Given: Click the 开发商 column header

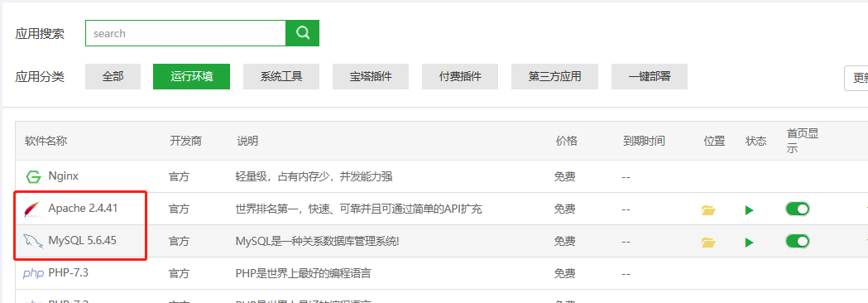Looking at the screenshot, I should [x=186, y=141].
